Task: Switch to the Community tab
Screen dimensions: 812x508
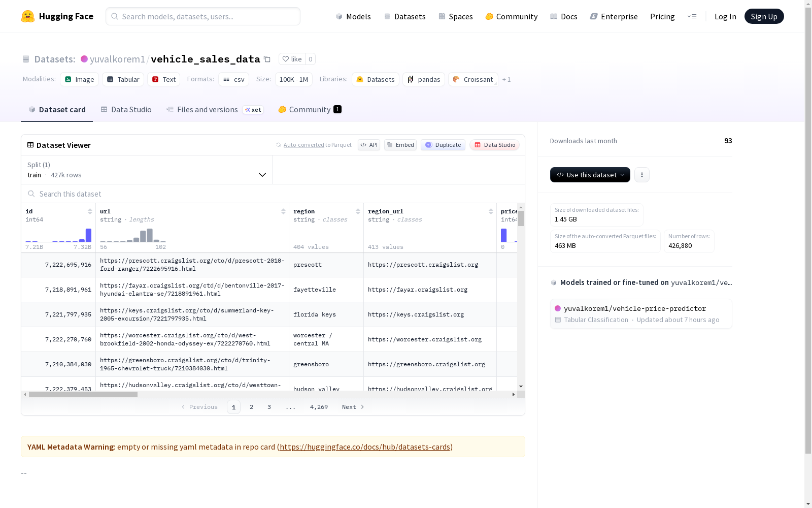Action: point(310,110)
